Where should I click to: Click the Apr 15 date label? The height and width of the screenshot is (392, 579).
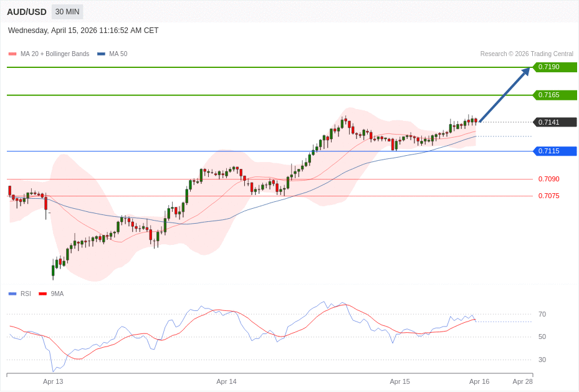pyautogui.click(x=400, y=381)
